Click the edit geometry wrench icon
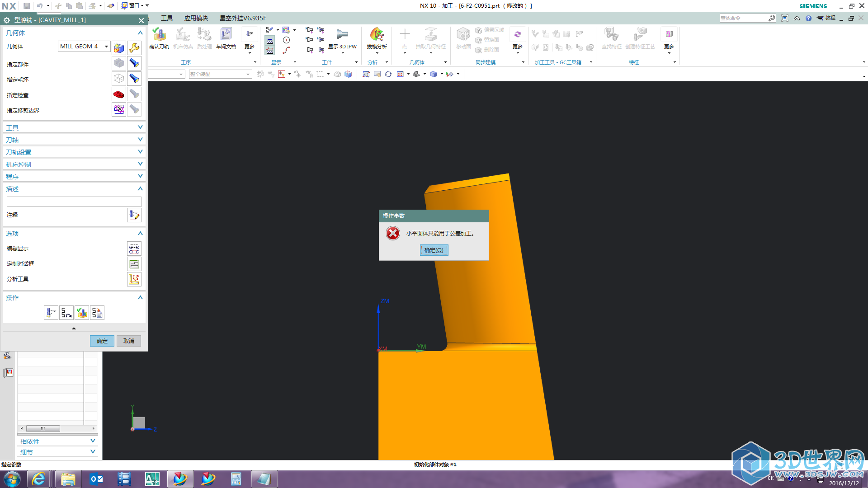 [134, 47]
